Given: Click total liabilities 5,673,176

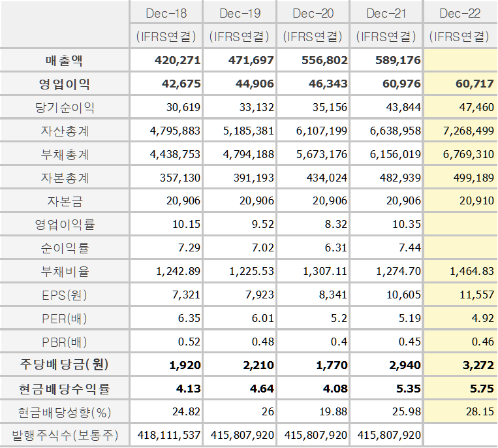Looking at the screenshot, I should 322,154.
